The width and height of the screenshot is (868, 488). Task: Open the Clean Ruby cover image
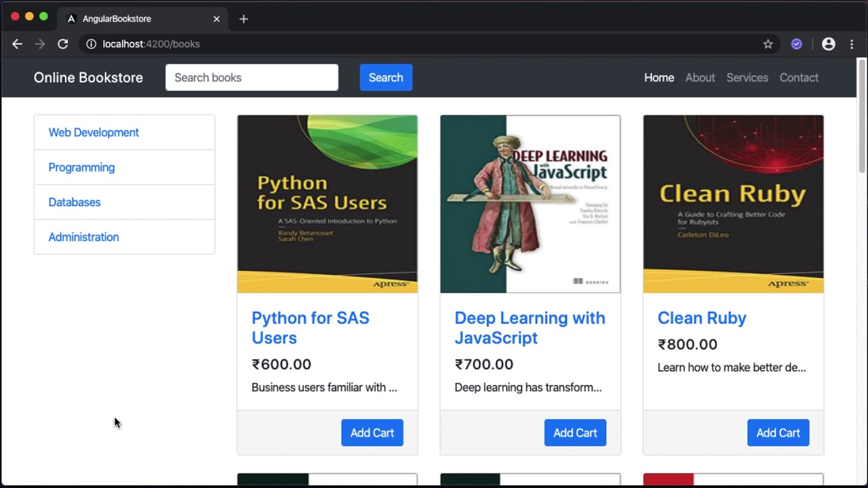point(733,204)
